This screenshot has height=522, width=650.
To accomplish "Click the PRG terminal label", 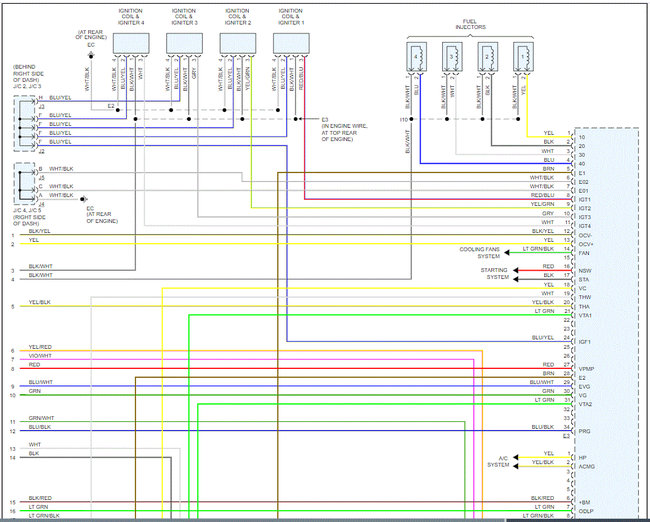I will point(584,431).
